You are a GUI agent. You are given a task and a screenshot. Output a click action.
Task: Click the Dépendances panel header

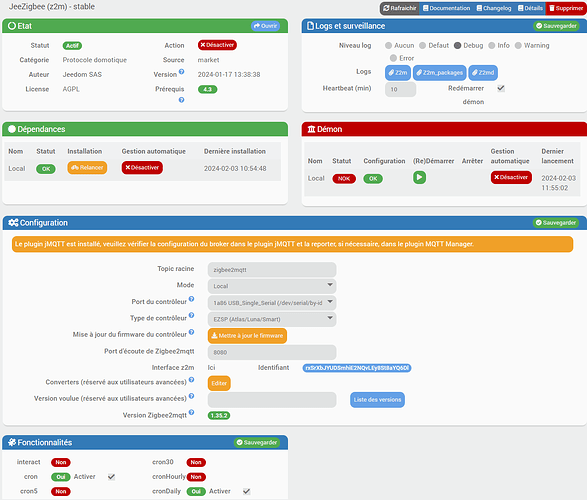(x=145, y=129)
